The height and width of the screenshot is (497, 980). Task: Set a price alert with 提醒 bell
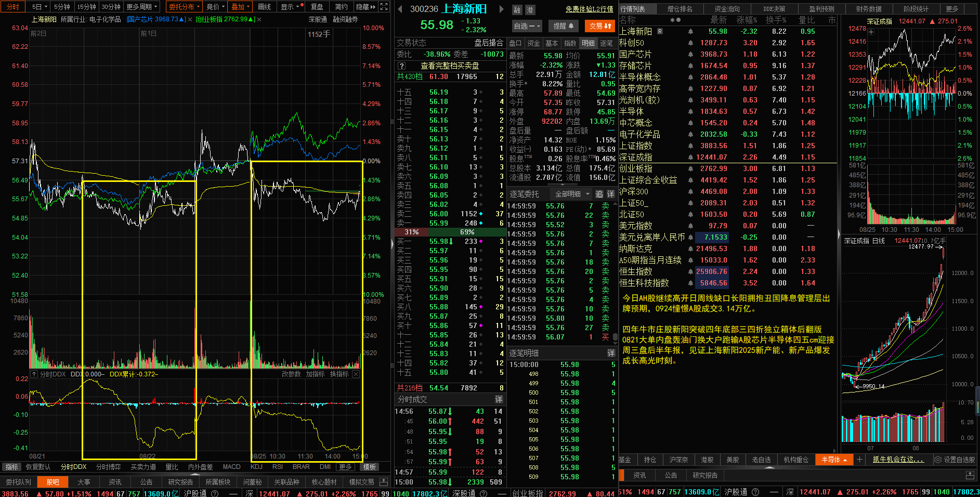pyautogui.click(x=564, y=25)
